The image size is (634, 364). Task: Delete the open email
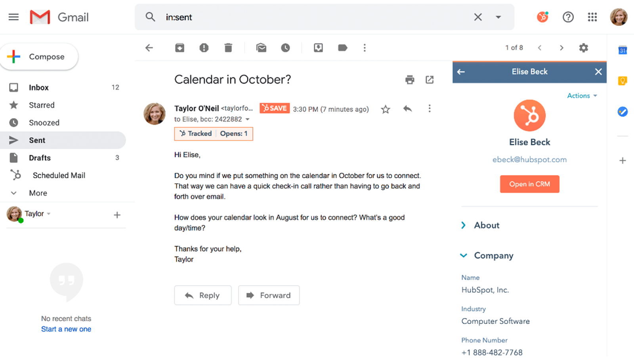228,48
